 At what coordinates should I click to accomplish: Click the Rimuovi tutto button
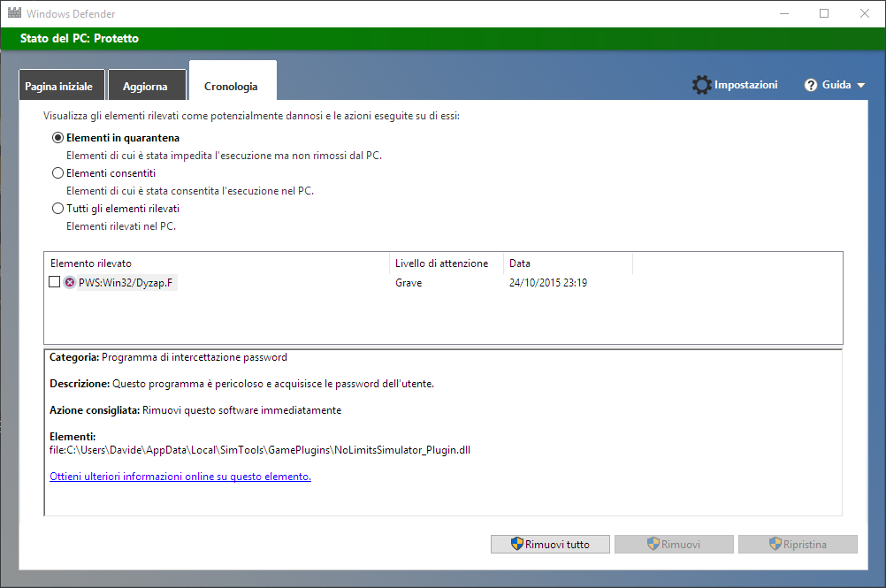click(x=550, y=545)
